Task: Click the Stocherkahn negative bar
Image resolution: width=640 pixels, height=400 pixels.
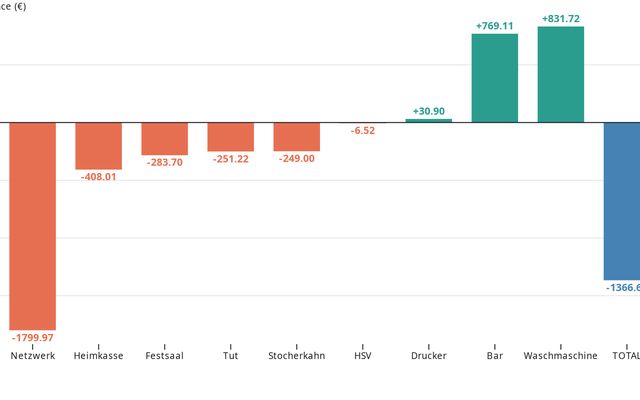Action: pyautogui.click(x=296, y=136)
